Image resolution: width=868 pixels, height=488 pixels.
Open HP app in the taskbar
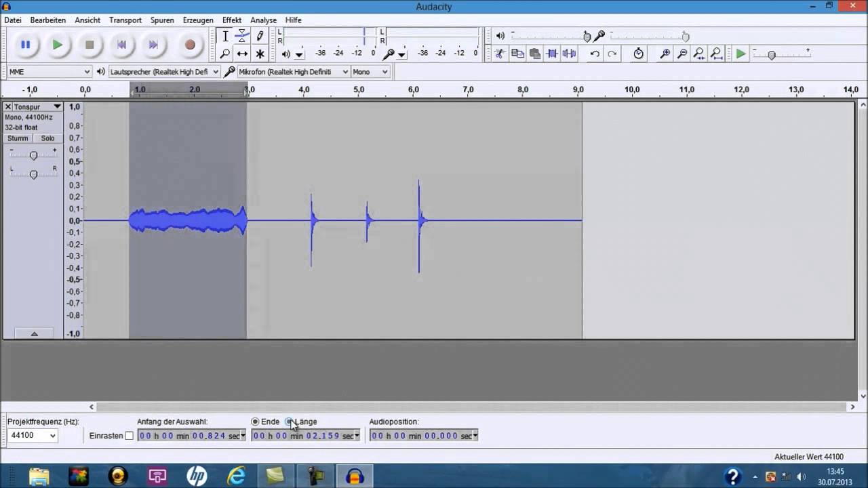coord(197,476)
